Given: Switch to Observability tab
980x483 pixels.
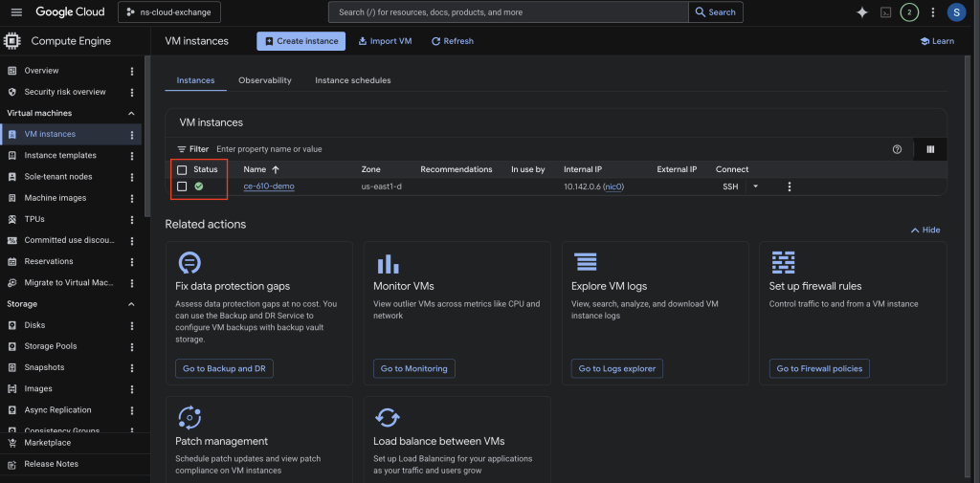Looking at the screenshot, I should 265,80.
